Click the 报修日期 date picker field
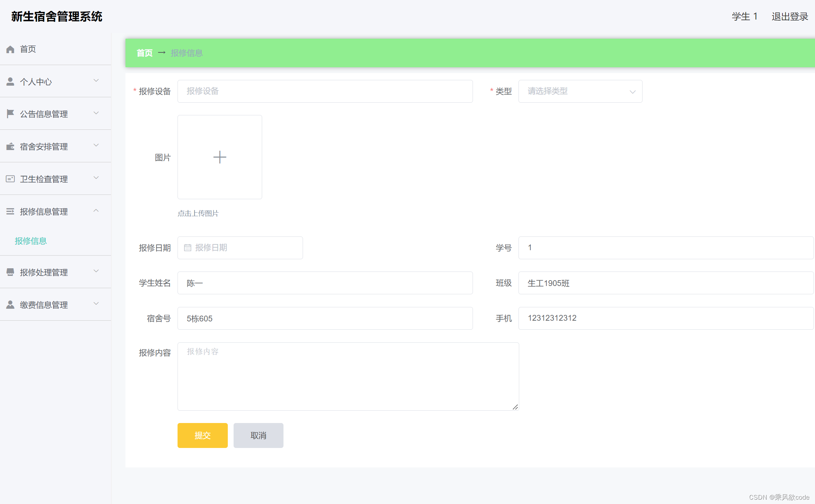The height and width of the screenshot is (504, 815). coord(240,248)
